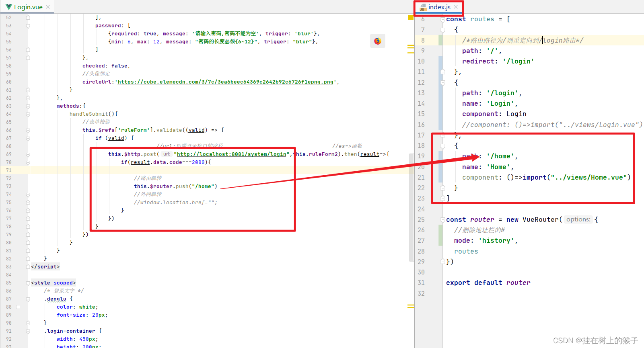
Task: Close the index.js editor tab
Action: (456, 7)
